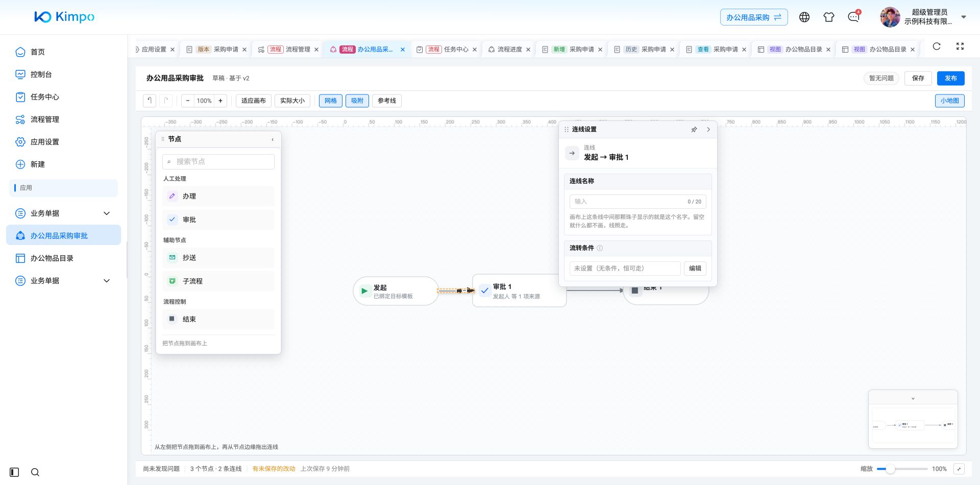
Task: Switch app via 办公用品采购 button
Action: click(754, 17)
